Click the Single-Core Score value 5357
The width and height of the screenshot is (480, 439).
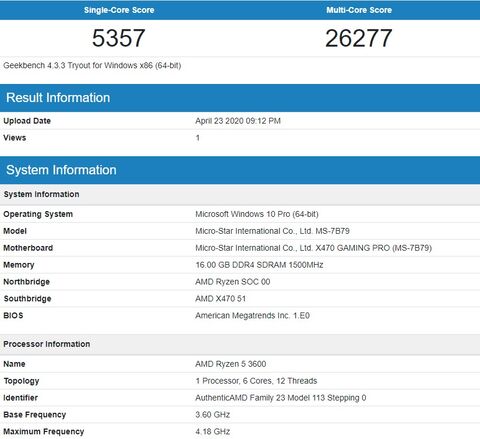tap(118, 38)
